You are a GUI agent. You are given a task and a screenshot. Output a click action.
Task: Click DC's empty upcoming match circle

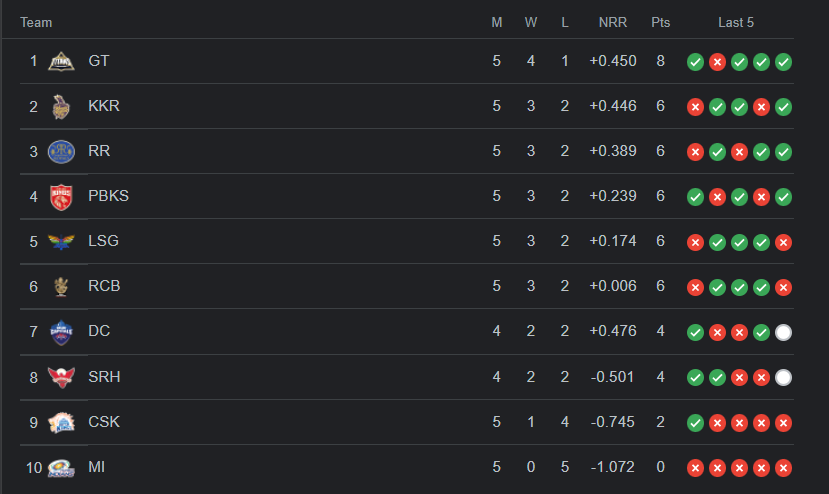click(783, 332)
